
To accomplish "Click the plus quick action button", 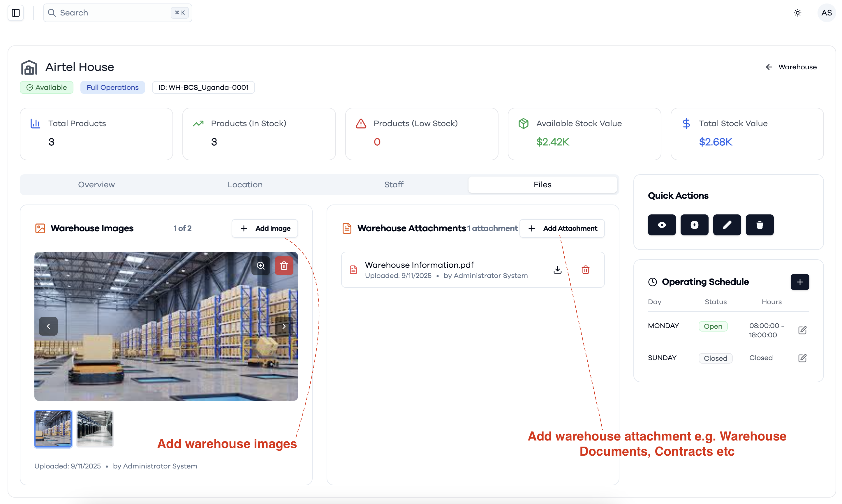I will pyautogui.click(x=694, y=225).
